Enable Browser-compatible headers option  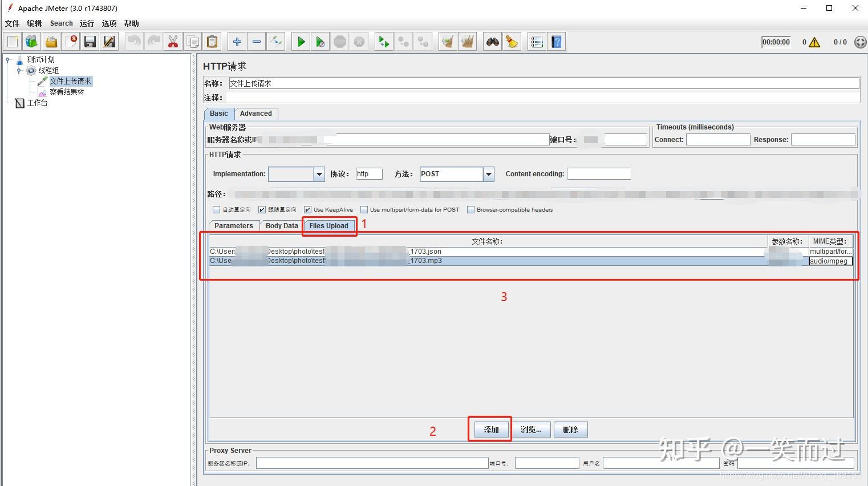(x=470, y=209)
